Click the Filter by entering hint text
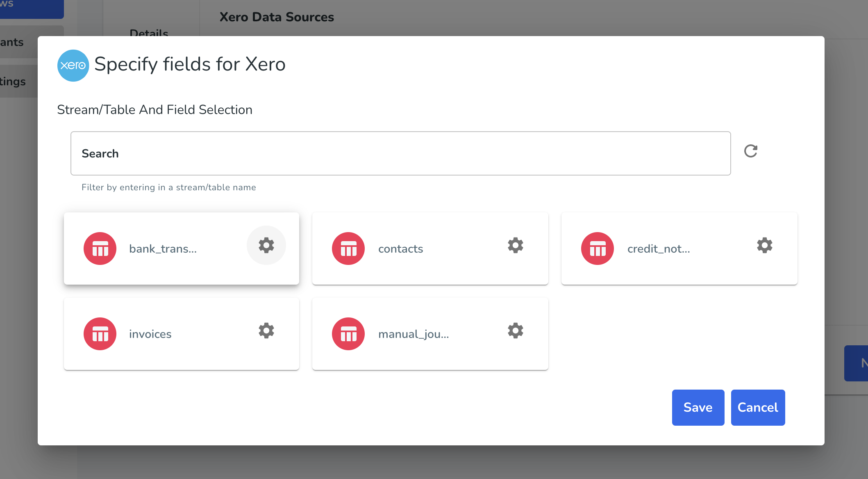 tap(168, 187)
